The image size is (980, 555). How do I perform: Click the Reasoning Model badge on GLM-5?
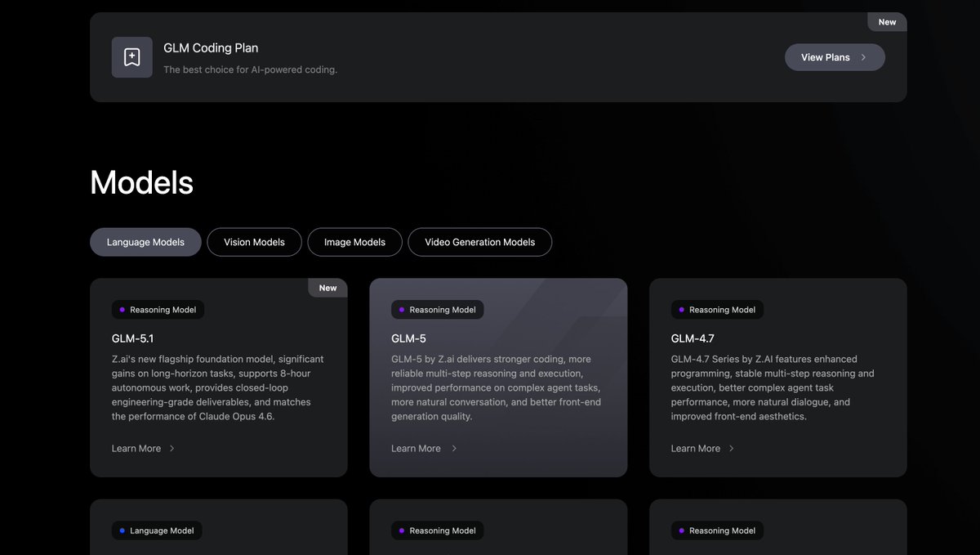pos(438,310)
